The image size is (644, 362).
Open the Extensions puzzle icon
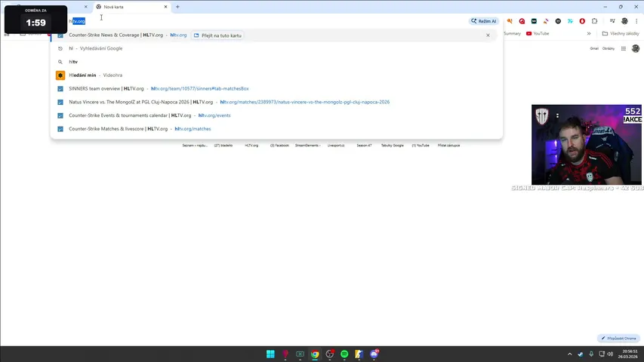(x=594, y=21)
